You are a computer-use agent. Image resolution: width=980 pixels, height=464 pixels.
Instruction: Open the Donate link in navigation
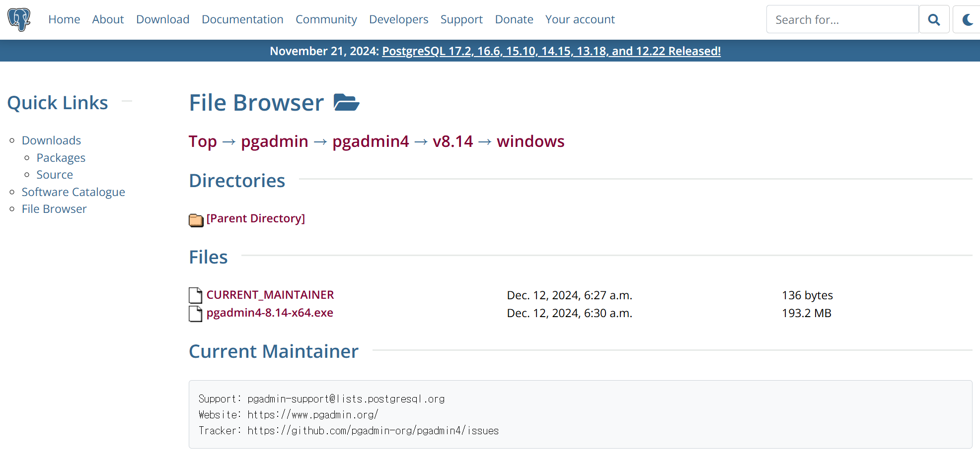[514, 19]
